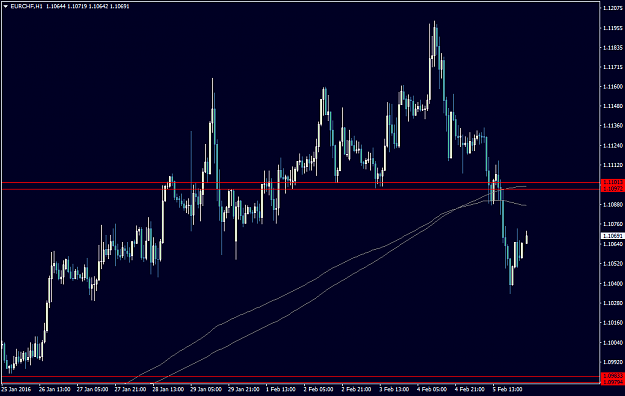Image resolution: width=625 pixels, height=396 pixels.
Task: Click the 4 Feb 21:00 time axis label
Action: pos(470,390)
